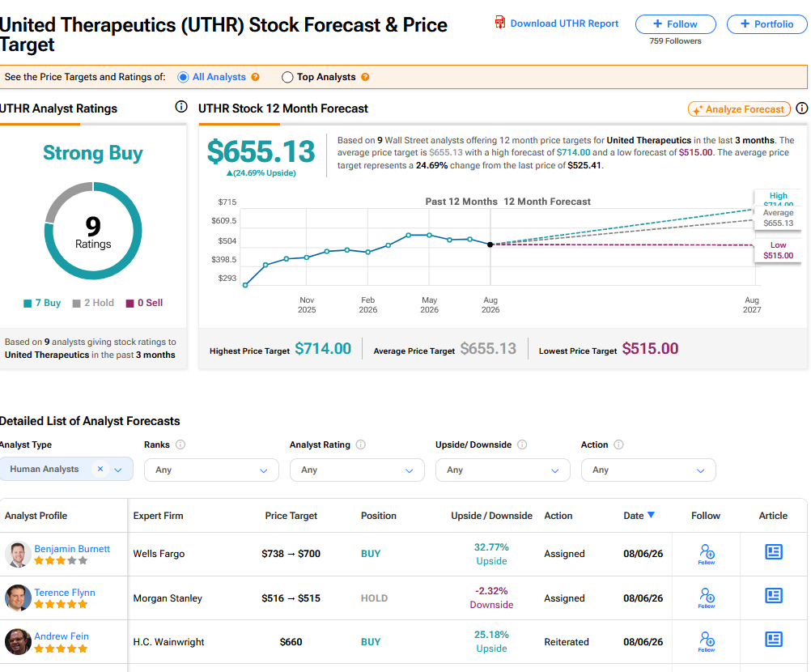Screen dimensions: 811x672
Task: Click the help icon next to All Analysts
Action: pos(255,77)
